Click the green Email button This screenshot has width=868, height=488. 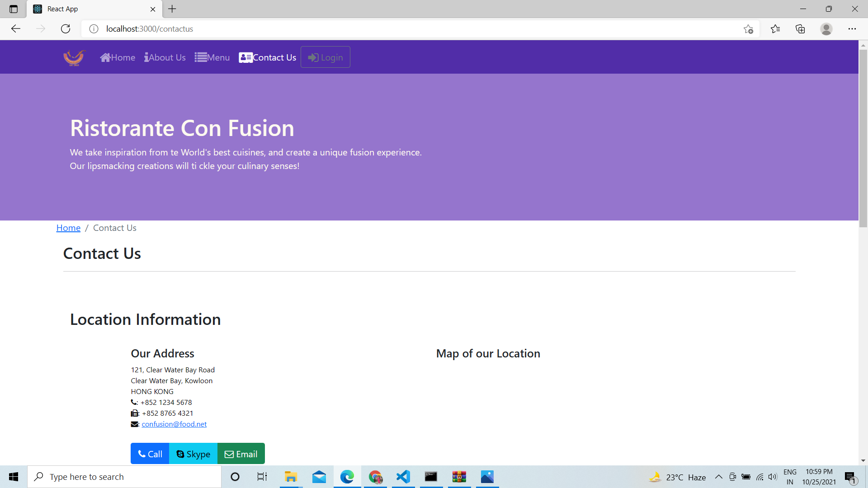[x=241, y=454]
